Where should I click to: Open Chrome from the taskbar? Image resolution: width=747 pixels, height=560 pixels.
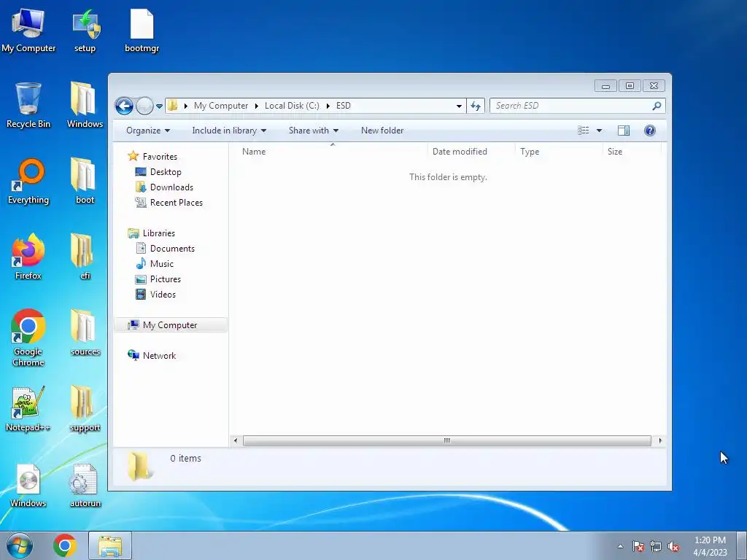pyautogui.click(x=65, y=545)
